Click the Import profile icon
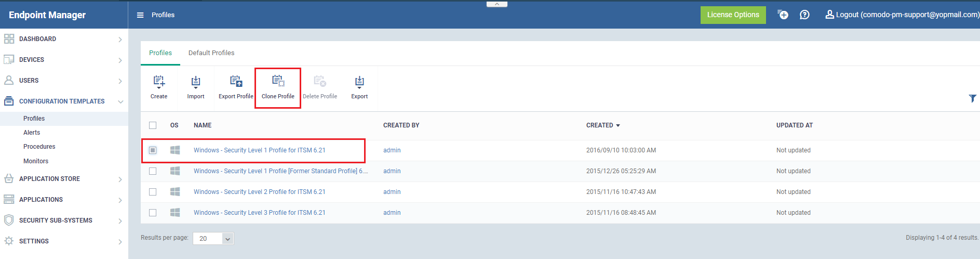The width and height of the screenshot is (980, 259). [x=196, y=82]
